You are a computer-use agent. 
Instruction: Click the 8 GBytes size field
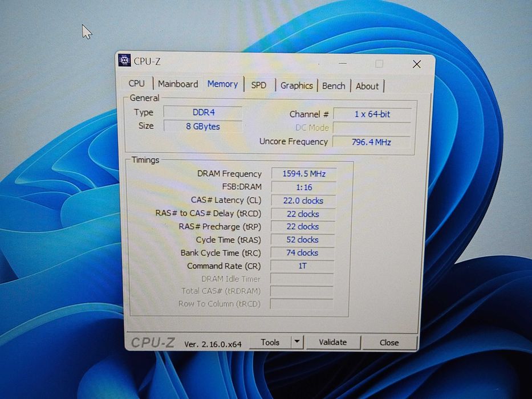tap(203, 126)
